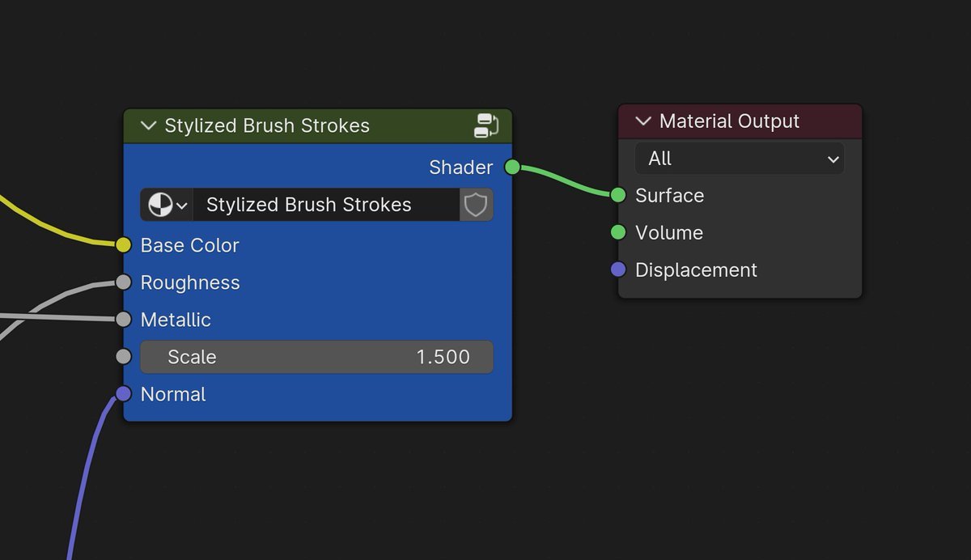Click the purple Normal input socket
This screenshot has width=971, height=560.
tap(123, 394)
